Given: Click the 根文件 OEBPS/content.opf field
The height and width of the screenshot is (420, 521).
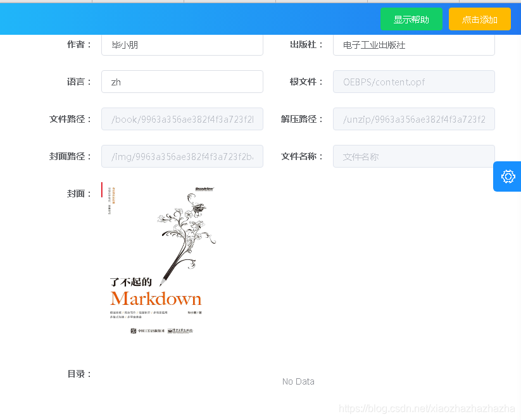Looking at the screenshot, I should [x=413, y=82].
